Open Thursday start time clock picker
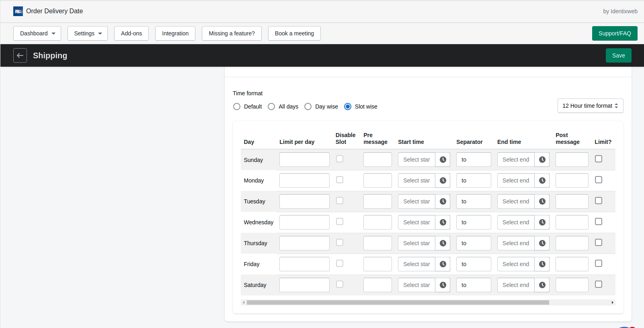The width and height of the screenshot is (644, 328). point(443,243)
